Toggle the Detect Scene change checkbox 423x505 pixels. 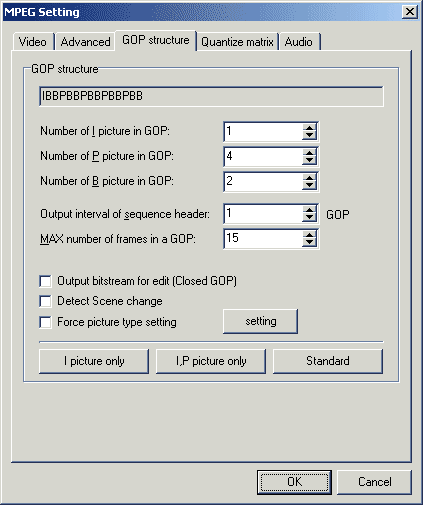pos(45,301)
